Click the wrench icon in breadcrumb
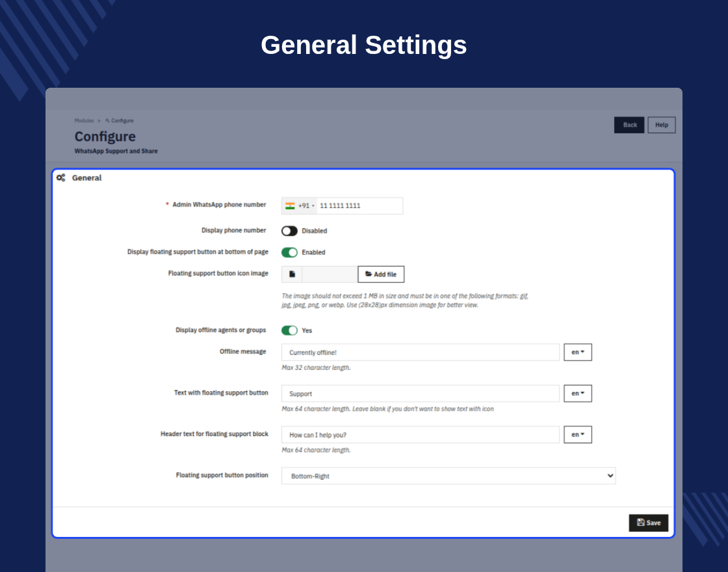Screen dimensions: 728x572 point(107,121)
